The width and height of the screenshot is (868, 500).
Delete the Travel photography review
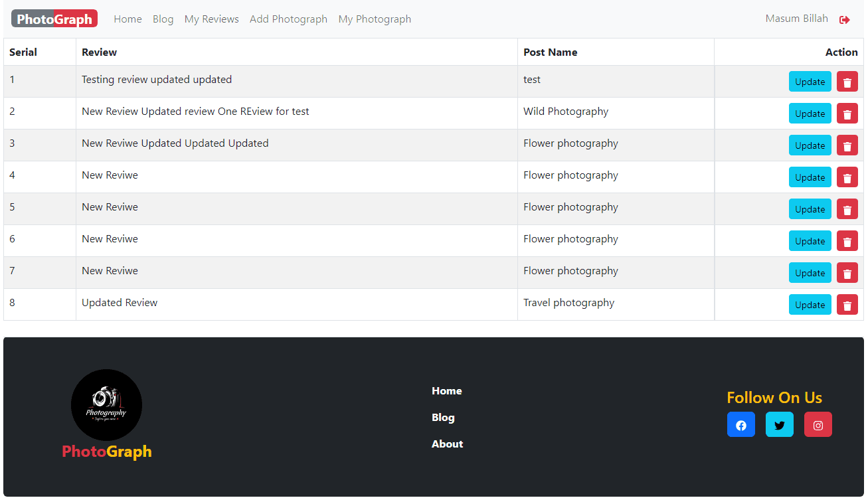(847, 305)
